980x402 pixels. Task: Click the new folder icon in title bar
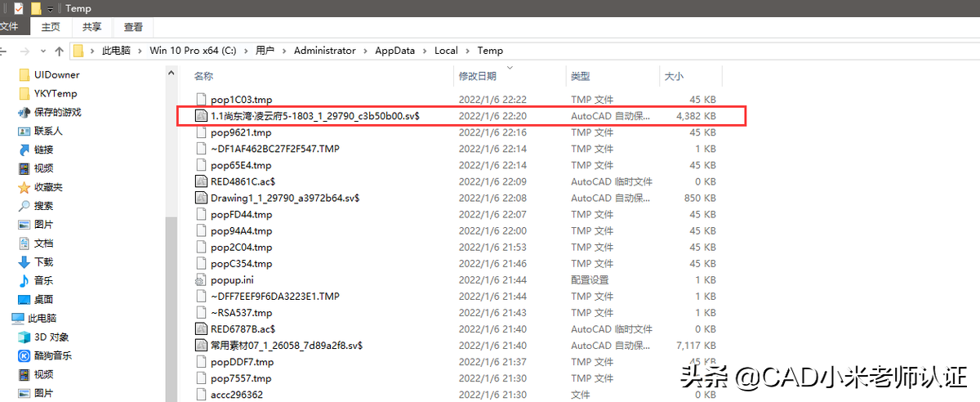point(35,8)
